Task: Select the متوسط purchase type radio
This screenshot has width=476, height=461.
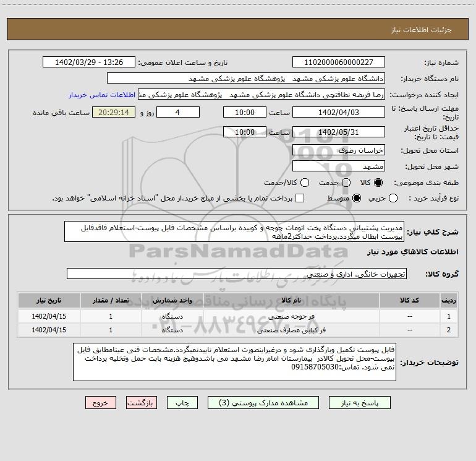Action: pyautogui.click(x=357, y=198)
